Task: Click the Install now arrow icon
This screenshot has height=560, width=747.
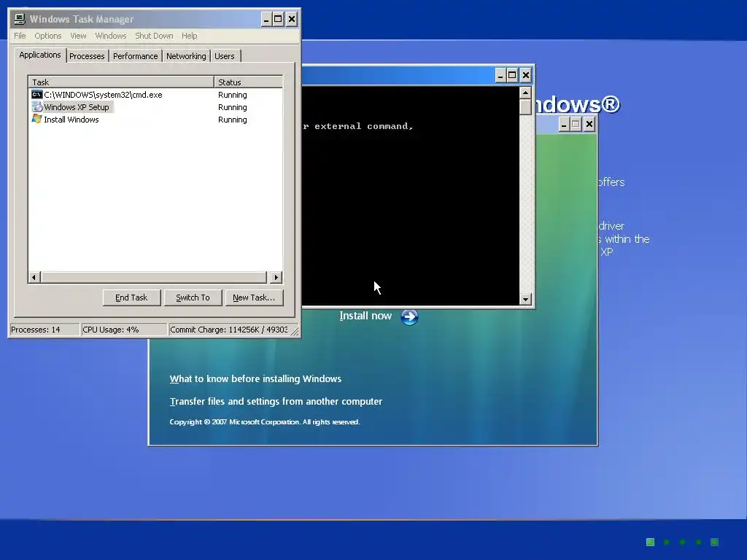Action: click(x=409, y=316)
